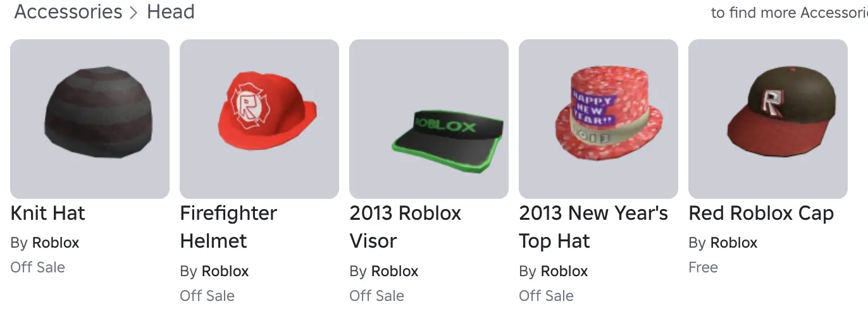Open the Firefighter Helmet title link
Viewport: 868px width, 318px height.
(x=228, y=227)
